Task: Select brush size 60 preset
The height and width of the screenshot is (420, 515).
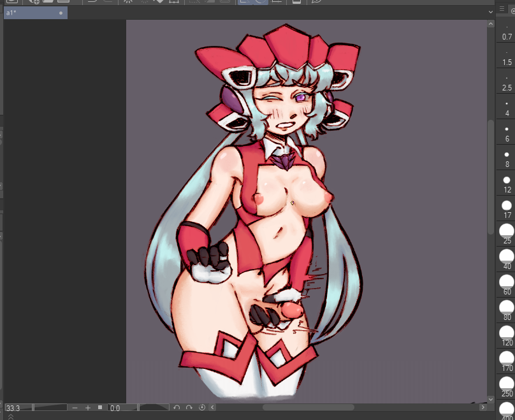Action: pyautogui.click(x=507, y=285)
